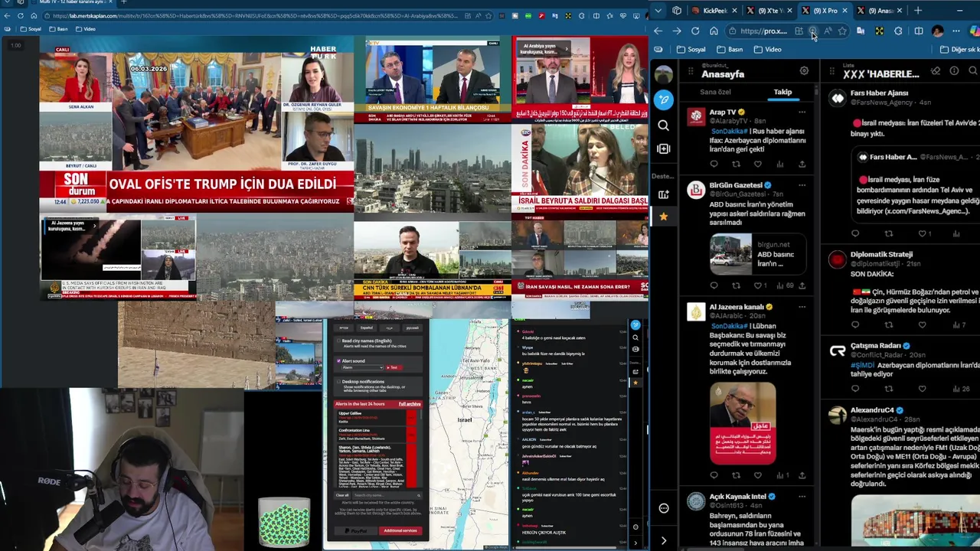
Task: Click the 1.00 playback speed indicator
Action: pos(16,45)
